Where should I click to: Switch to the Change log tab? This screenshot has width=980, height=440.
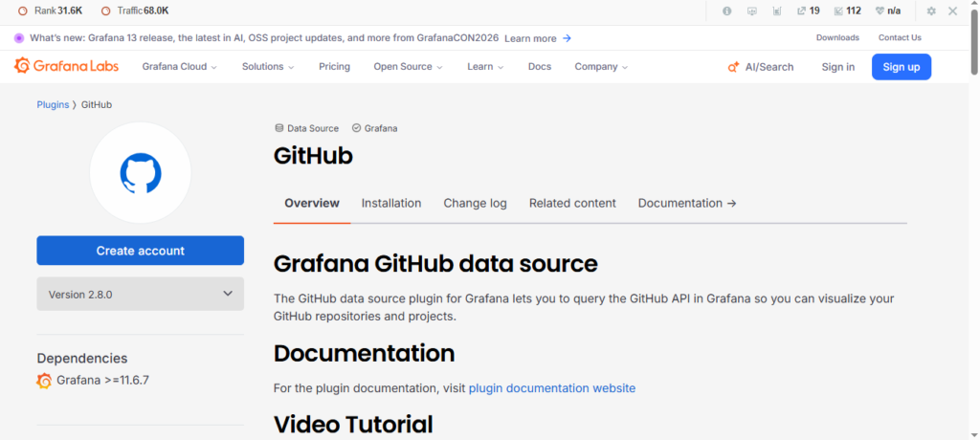point(475,203)
